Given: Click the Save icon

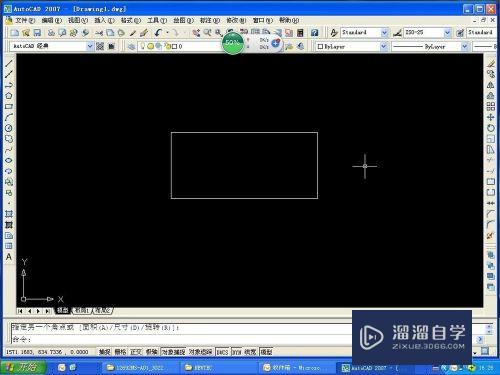Looking at the screenshot, I should coord(37,33).
